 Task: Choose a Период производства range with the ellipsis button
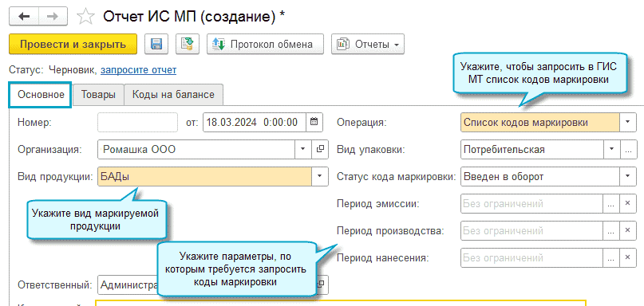(x=611, y=230)
